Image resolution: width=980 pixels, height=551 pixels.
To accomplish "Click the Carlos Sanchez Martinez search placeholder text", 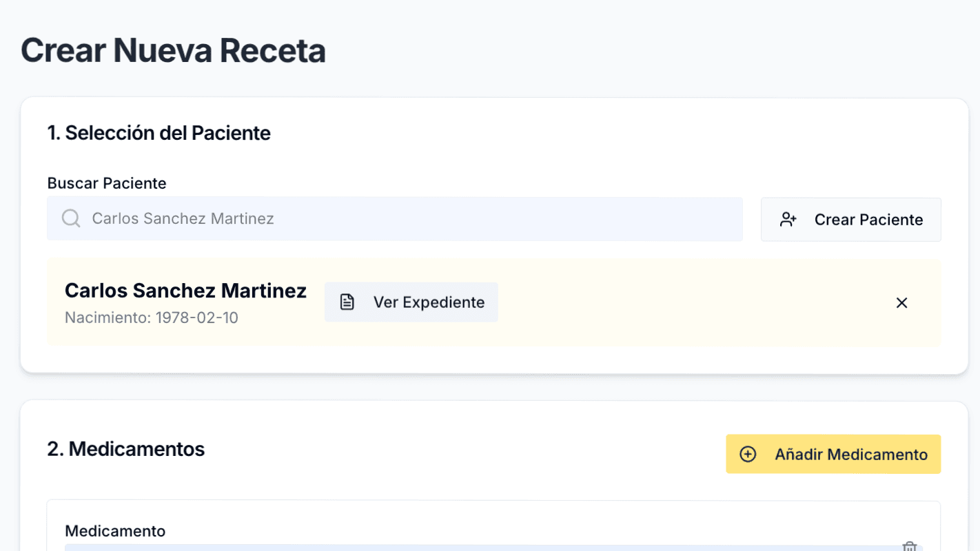I will click(x=183, y=219).
